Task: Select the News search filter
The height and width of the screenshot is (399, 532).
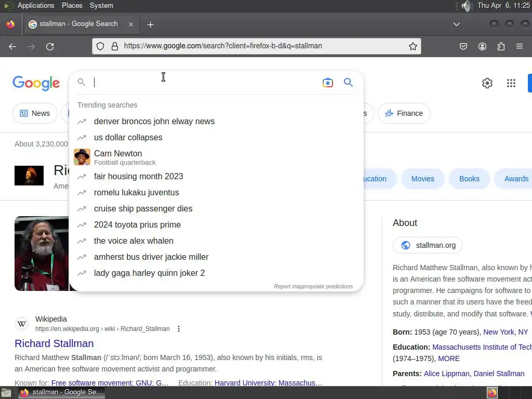Action: [x=35, y=113]
